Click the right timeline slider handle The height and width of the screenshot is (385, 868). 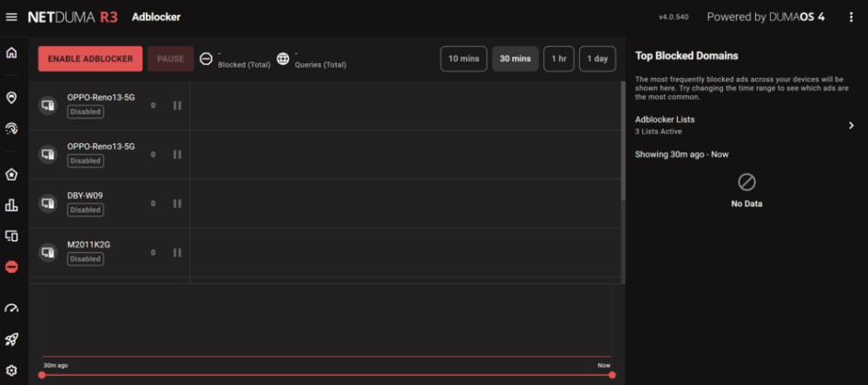tap(612, 375)
